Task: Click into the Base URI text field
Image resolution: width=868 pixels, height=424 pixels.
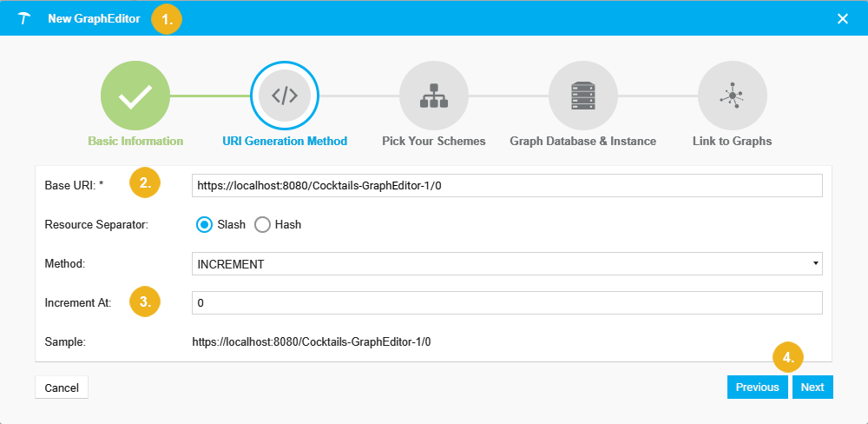Action: [507, 185]
